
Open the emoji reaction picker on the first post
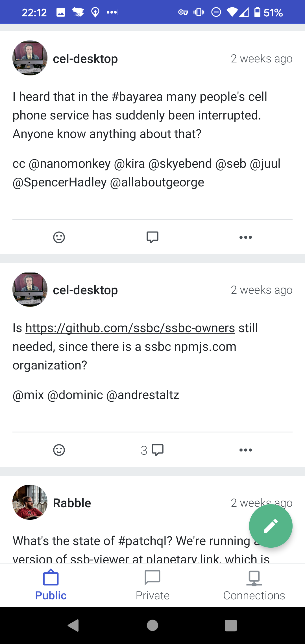click(x=59, y=237)
